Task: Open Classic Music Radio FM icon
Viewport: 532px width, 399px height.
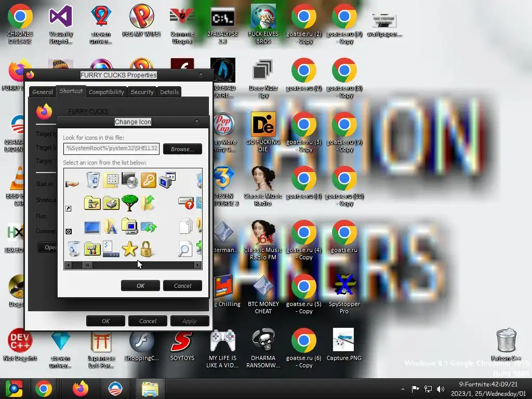Action: (x=263, y=240)
